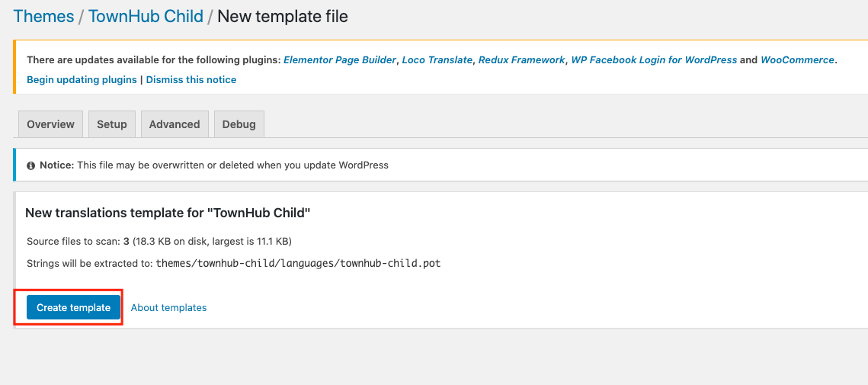Click the file may be overwritten notice text
This screenshot has width=868, height=385.
pos(232,165)
